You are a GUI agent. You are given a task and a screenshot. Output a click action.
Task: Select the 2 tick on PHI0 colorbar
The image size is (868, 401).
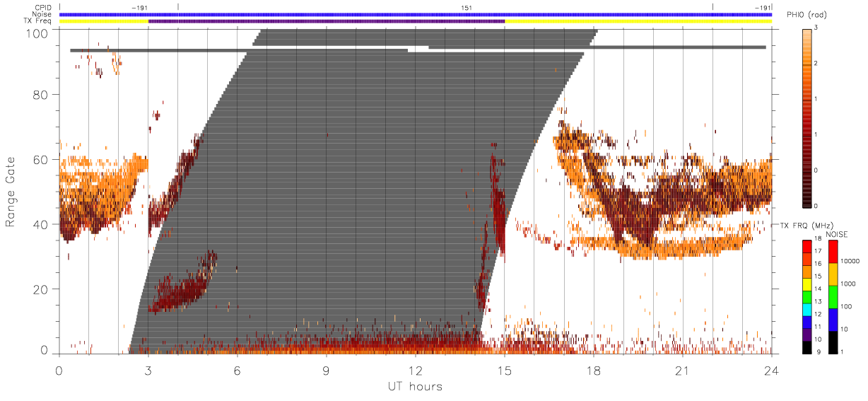click(x=817, y=64)
